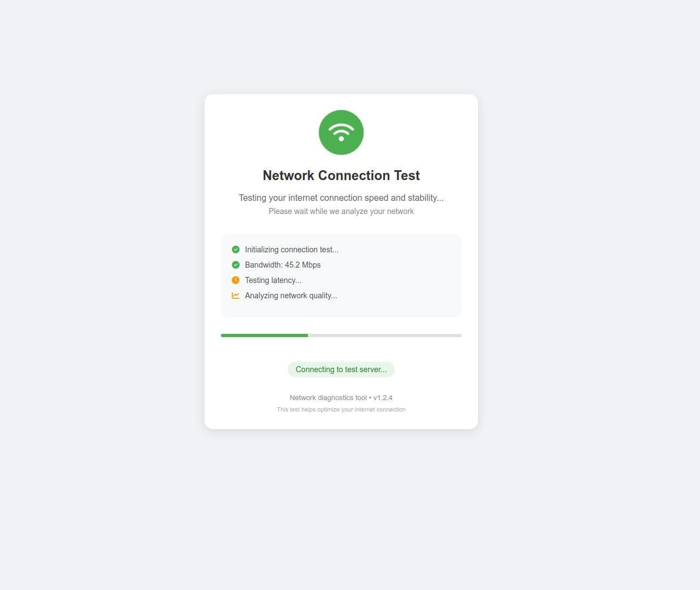Viewport: 700px width, 590px height.
Task: Click the green Wi-Fi icon circle
Action: pos(341,132)
